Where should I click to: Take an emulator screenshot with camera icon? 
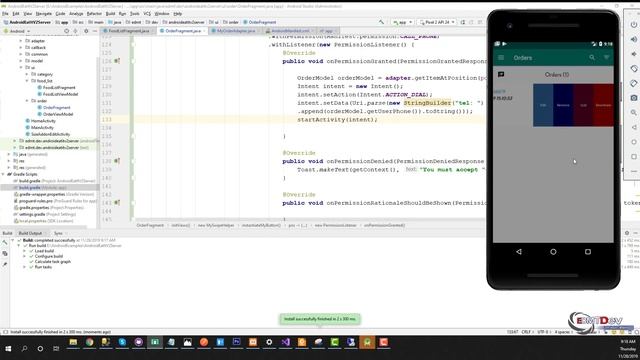tap(633, 98)
